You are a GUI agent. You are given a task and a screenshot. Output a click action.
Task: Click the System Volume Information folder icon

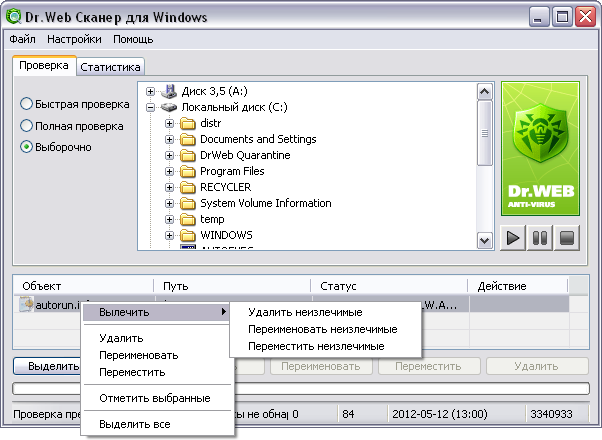pos(188,203)
